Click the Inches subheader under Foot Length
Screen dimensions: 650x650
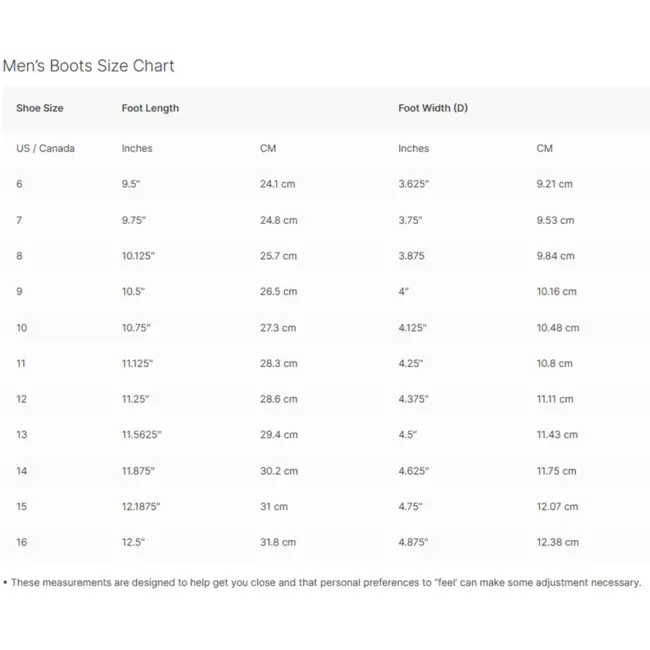137,148
